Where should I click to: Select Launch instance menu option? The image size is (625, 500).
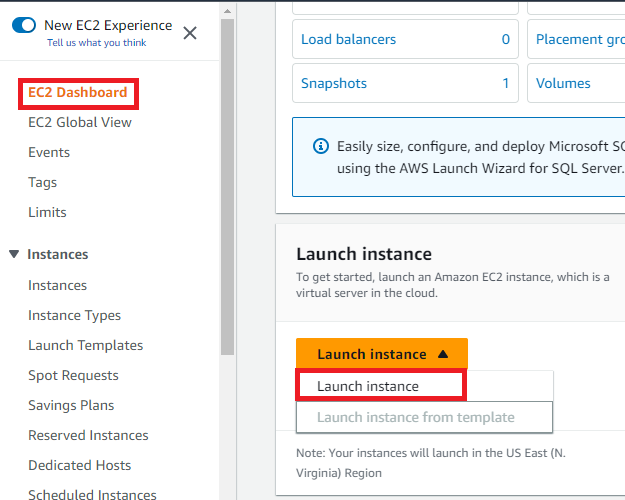[x=368, y=386]
